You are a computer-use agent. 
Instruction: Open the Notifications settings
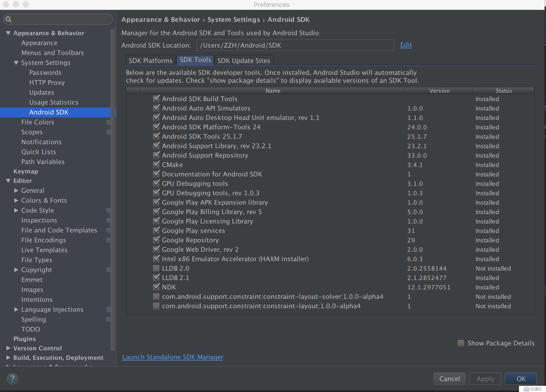click(x=41, y=142)
